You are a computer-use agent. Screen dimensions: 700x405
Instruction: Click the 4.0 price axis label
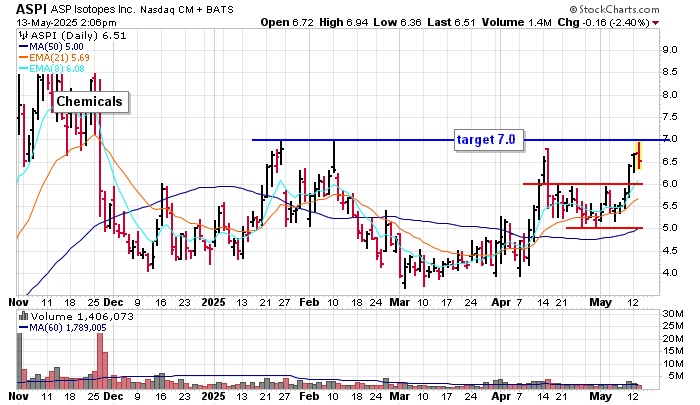click(669, 272)
